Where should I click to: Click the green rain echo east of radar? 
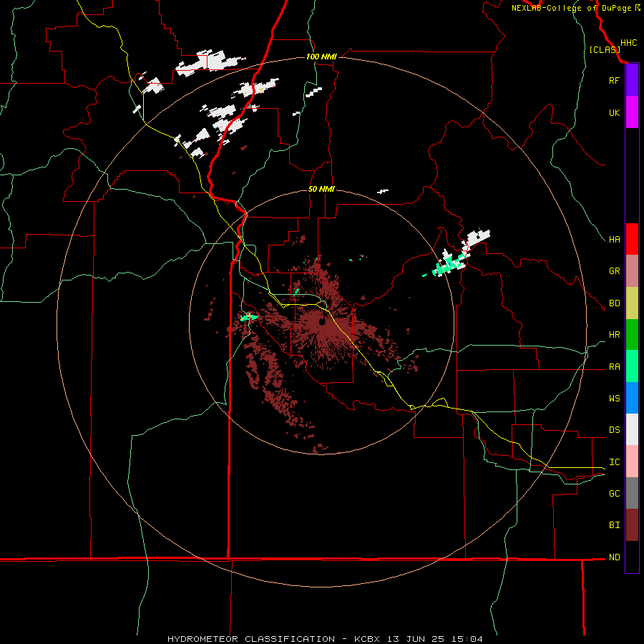(448, 264)
